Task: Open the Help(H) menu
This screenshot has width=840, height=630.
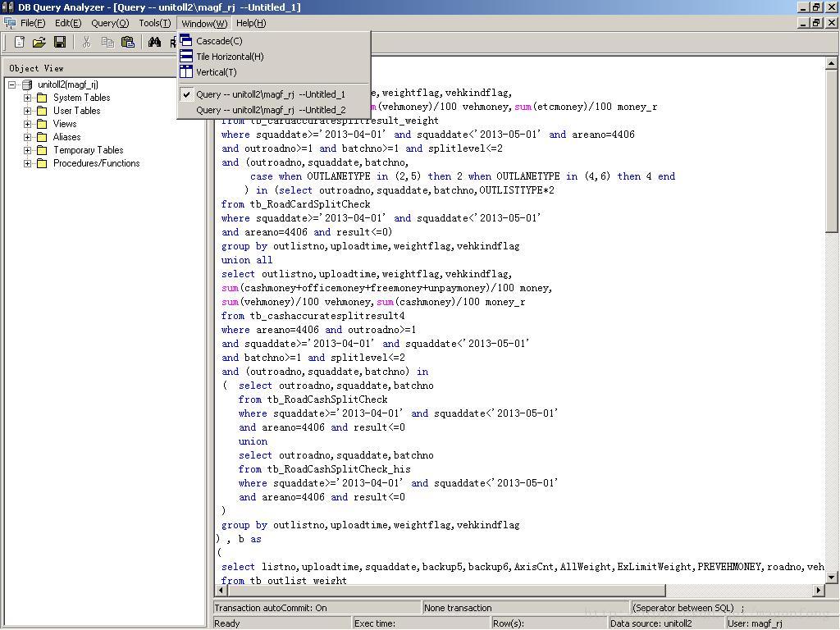Action: click(251, 23)
